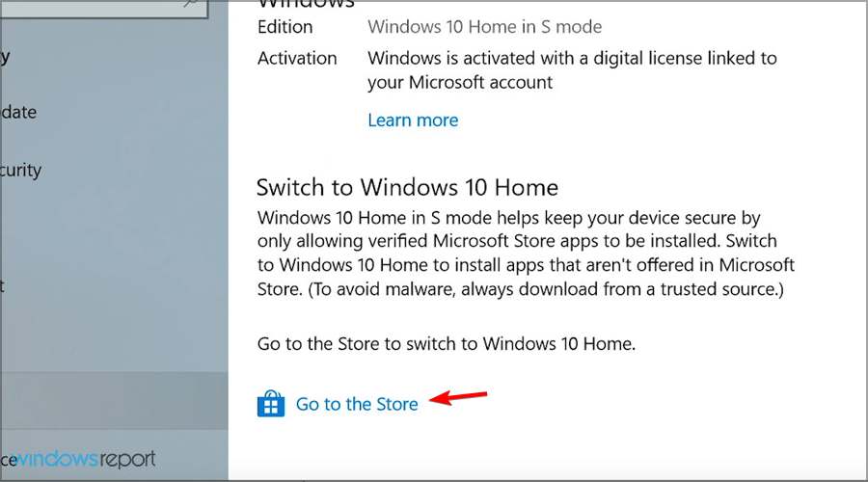Click the Update & Security sidebar heading
Viewport: 868px width, 482px height.
point(6,55)
